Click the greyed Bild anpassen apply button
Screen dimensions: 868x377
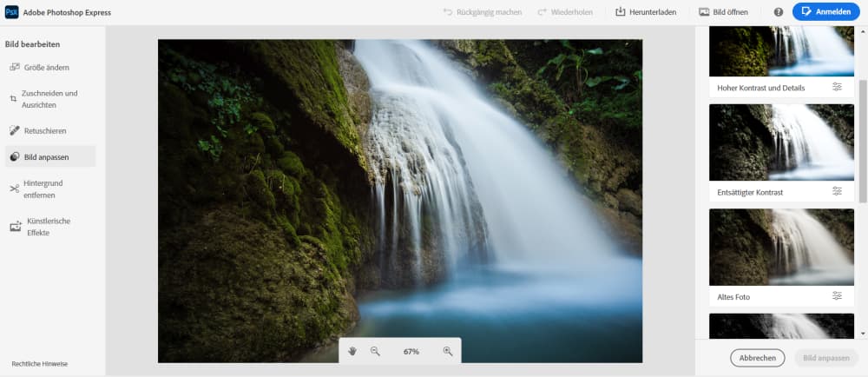826,358
